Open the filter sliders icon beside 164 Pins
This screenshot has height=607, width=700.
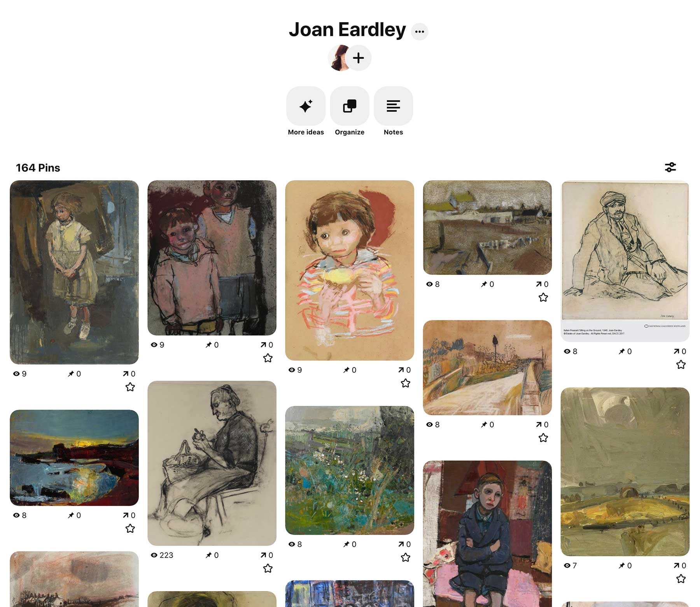click(670, 167)
